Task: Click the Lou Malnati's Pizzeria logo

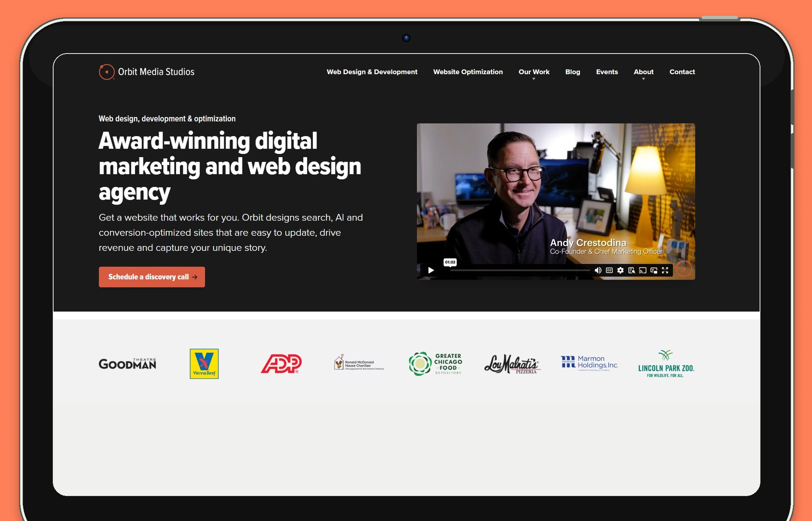Action: coord(512,364)
